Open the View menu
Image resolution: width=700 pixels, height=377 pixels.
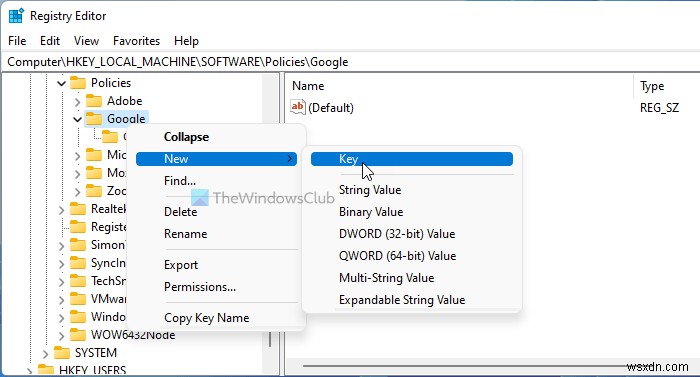[86, 41]
